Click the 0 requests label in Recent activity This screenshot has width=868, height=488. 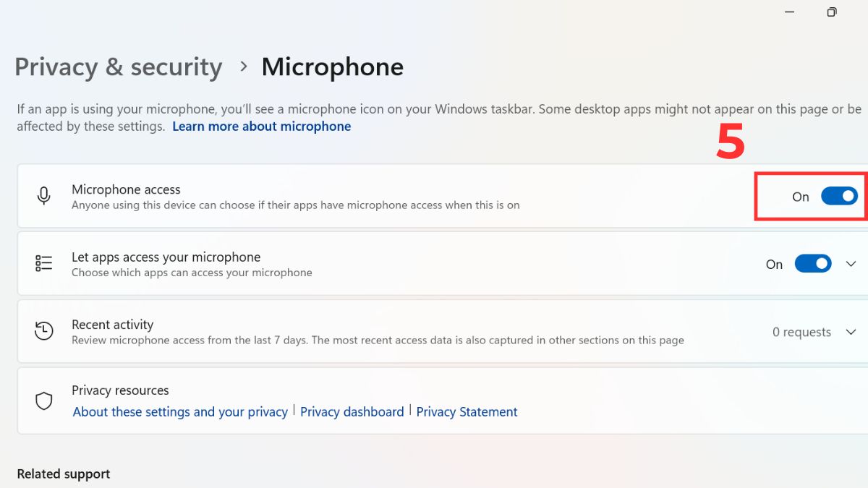click(x=801, y=332)
